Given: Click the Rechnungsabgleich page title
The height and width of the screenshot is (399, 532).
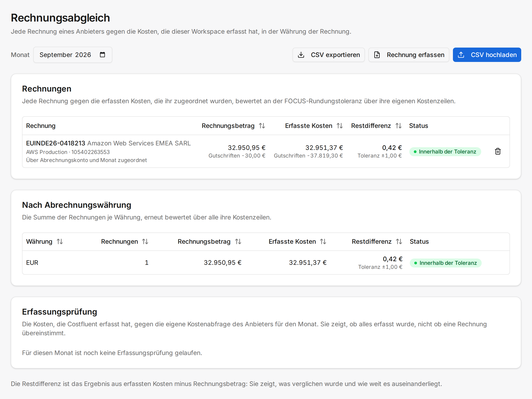Looking at the screenshot, I should [60, 18].
